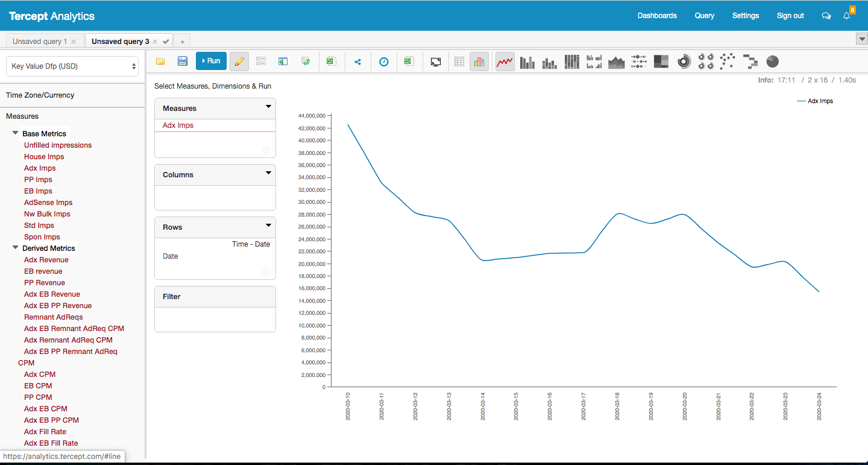Viewport: 868px width, 465px height.
Task: Switch to chart mode colored bars icon
Action: (479, 62)
